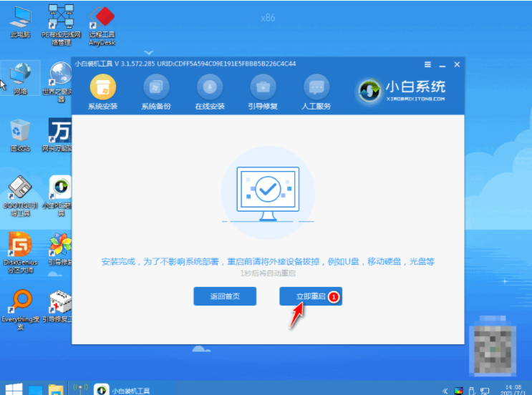
Task: Click the 立即重启 button
Action: point(311,296)
